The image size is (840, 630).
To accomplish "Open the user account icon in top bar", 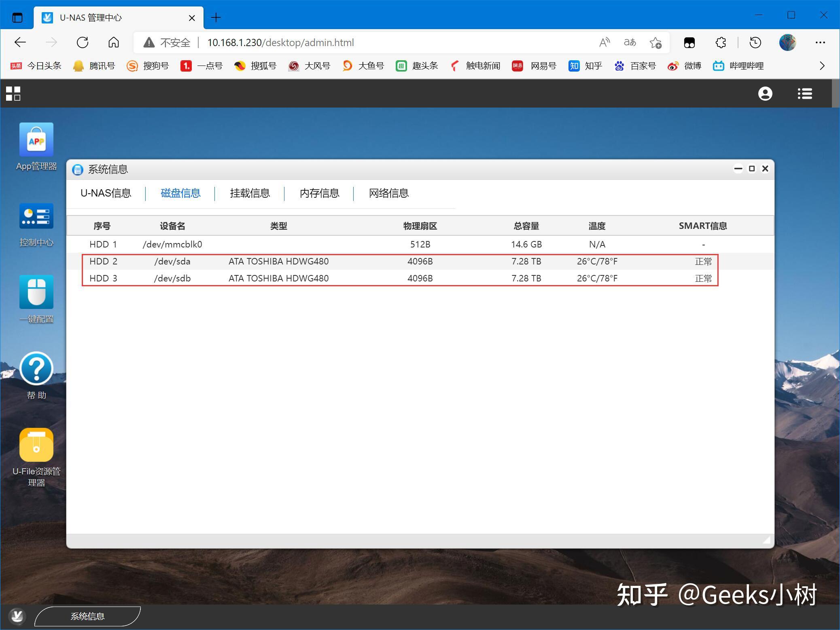I will point(765,93).
